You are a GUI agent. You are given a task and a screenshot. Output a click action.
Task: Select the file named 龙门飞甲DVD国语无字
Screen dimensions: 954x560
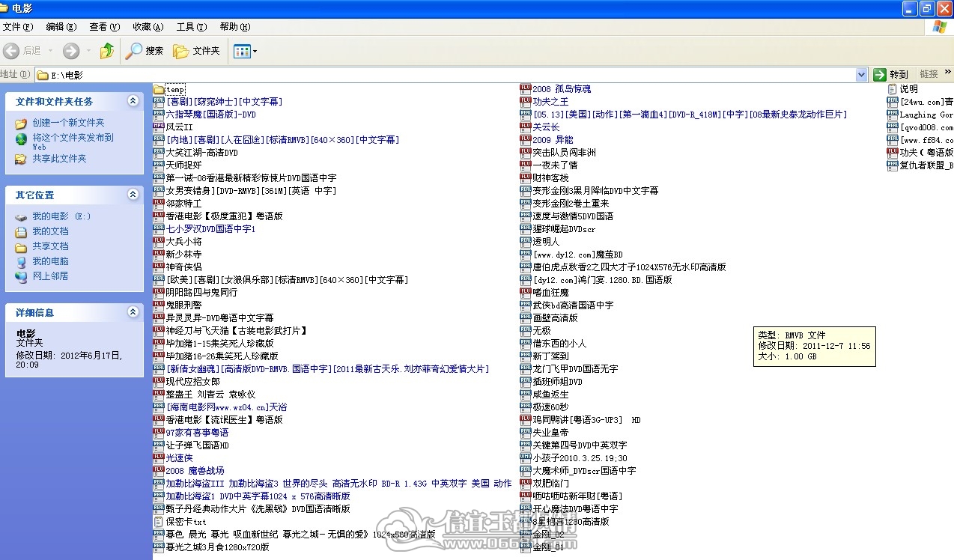[x=575, y=369]
